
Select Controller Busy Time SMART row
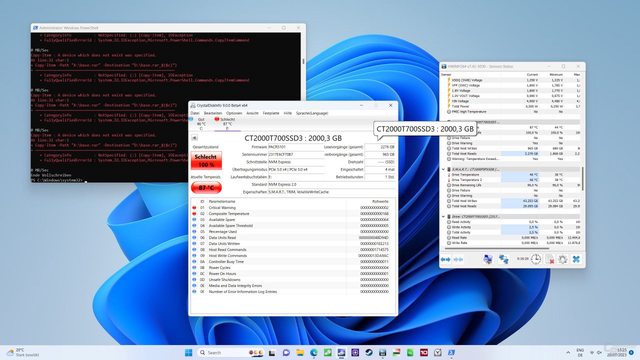291,262
